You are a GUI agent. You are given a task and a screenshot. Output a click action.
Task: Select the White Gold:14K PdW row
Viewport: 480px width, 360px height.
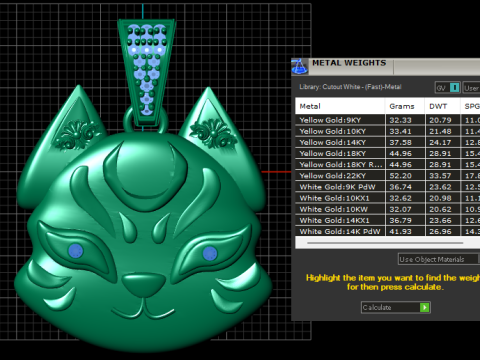pyautogui.click(x=388, y=231)
